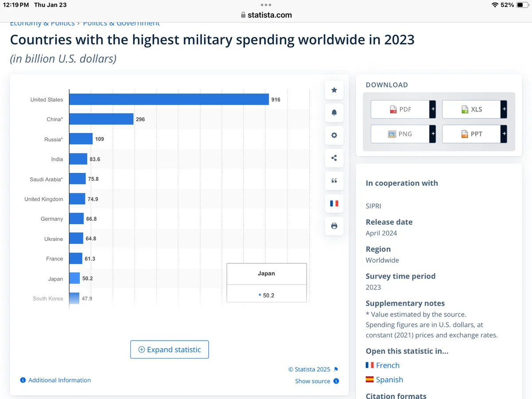The width and height of the screenshot is (532, 399).
Task: Click the Germany bar in chart
Action: 77,219
